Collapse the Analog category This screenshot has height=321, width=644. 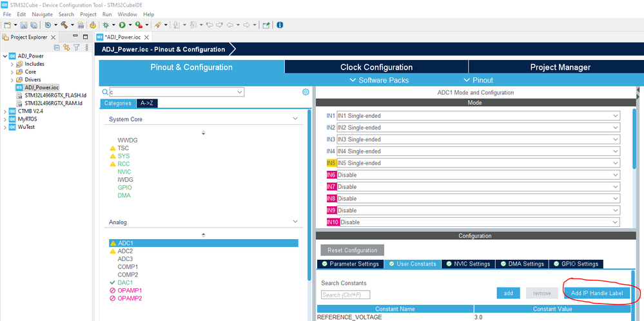coord(295,222)
